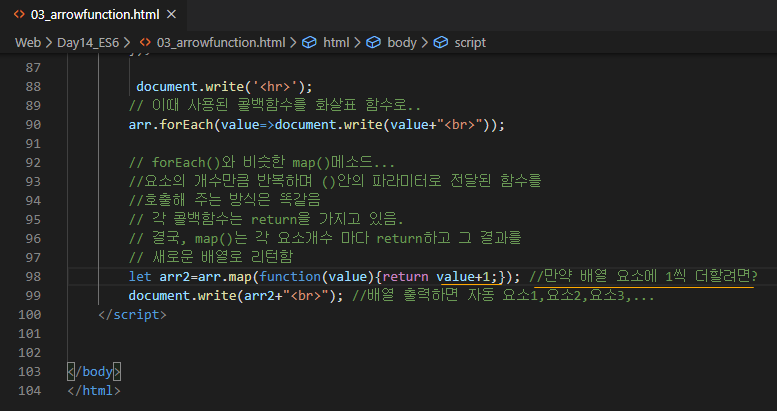Expand the chevron after Day14_ES6 in breadcrumbs
The width and height of the screenshot is (777, 411).
pos(127,43)
